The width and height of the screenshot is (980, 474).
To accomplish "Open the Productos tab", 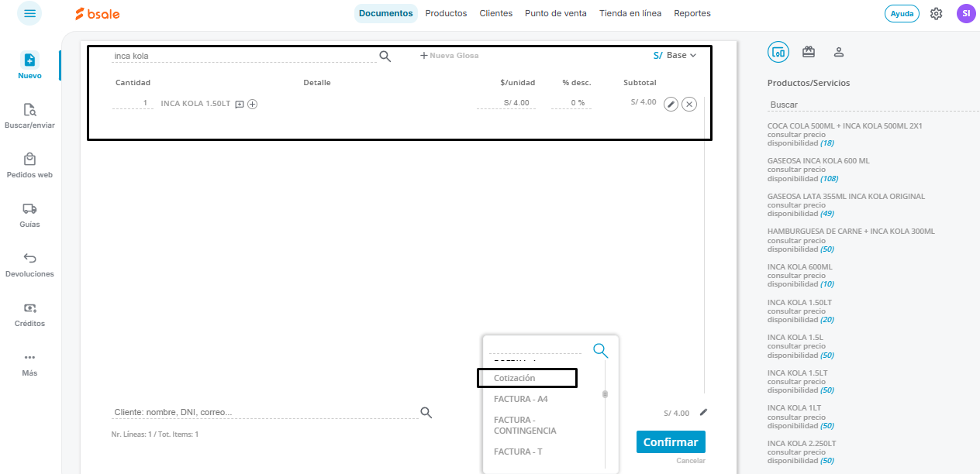I will pyautogui.click(x=446, y=13).
